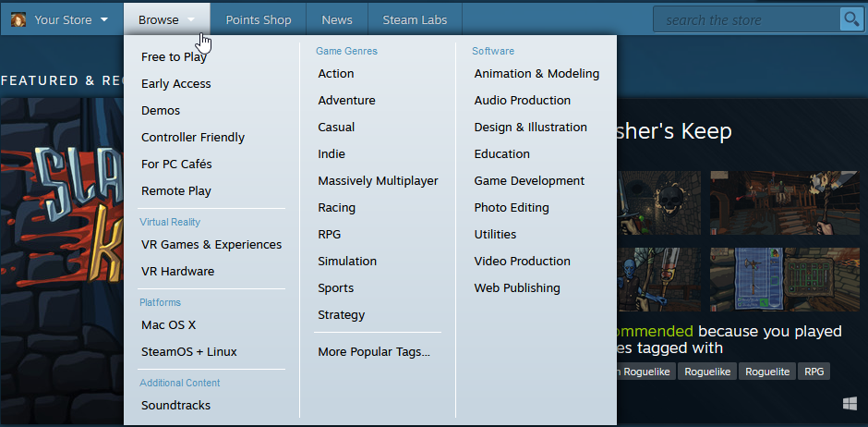Viewport: 868px width, 427px height.
Task: Open More Popular Tags...
Action: click(374, 352)
